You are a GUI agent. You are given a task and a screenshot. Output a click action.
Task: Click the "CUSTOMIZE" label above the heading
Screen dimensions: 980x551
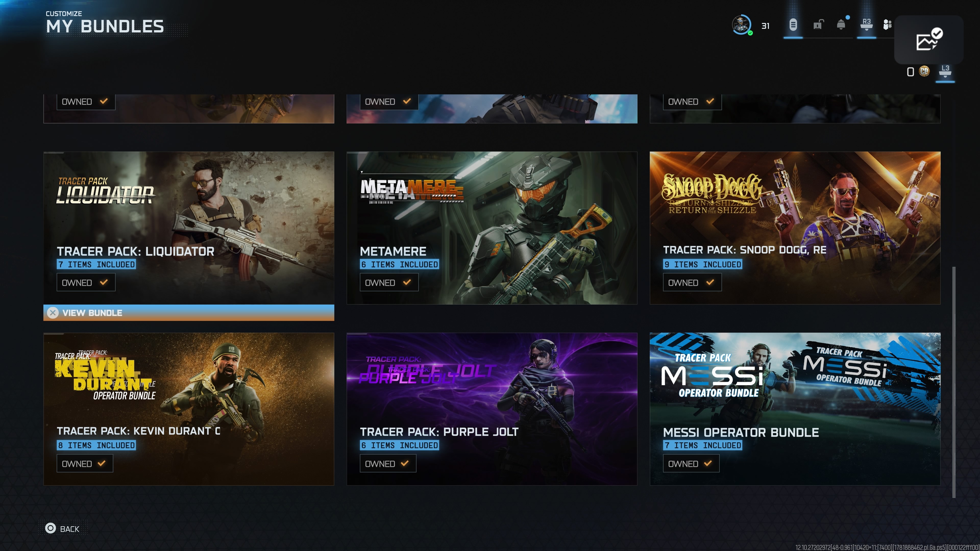point(64,13)
